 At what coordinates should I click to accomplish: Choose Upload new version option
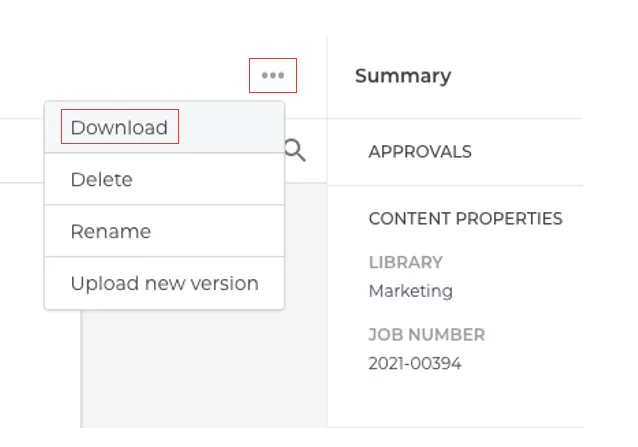tap(164, 283)
